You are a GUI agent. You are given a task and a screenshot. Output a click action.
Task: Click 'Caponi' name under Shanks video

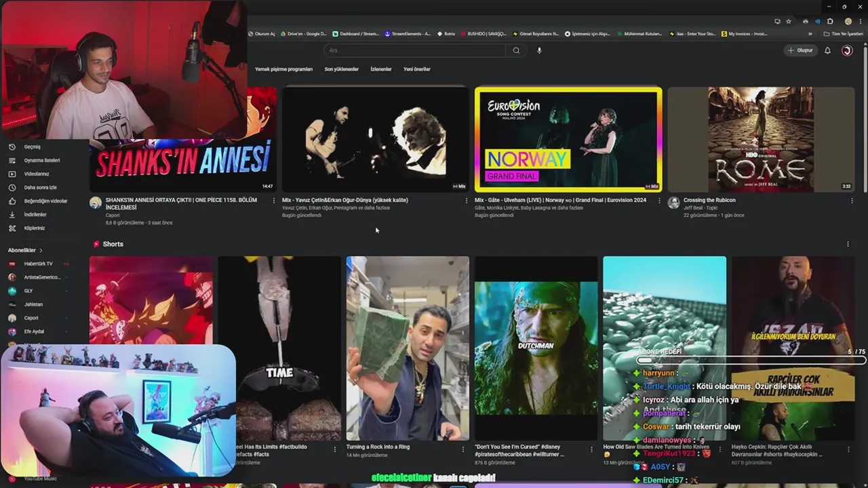click(113, 216)
